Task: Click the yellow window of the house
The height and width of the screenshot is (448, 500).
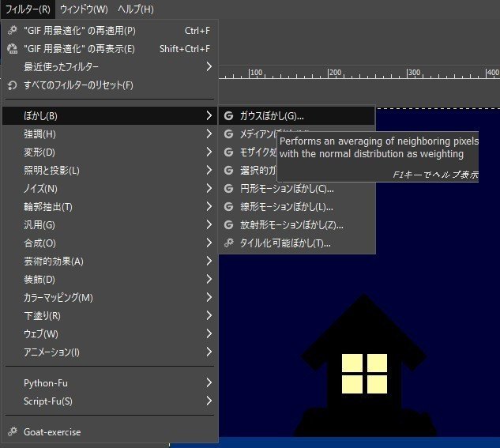Action: click(364, 374)
